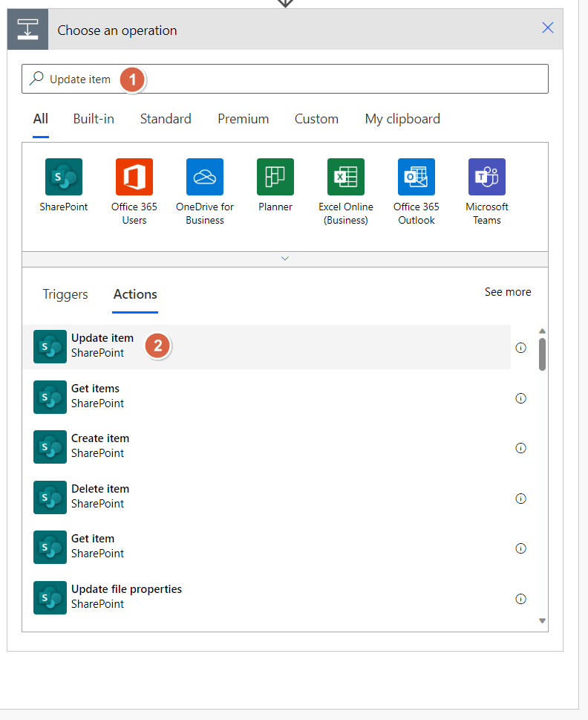Click the search magnifier icon
This screenshot has height=720, width=588.
[36, 79]
